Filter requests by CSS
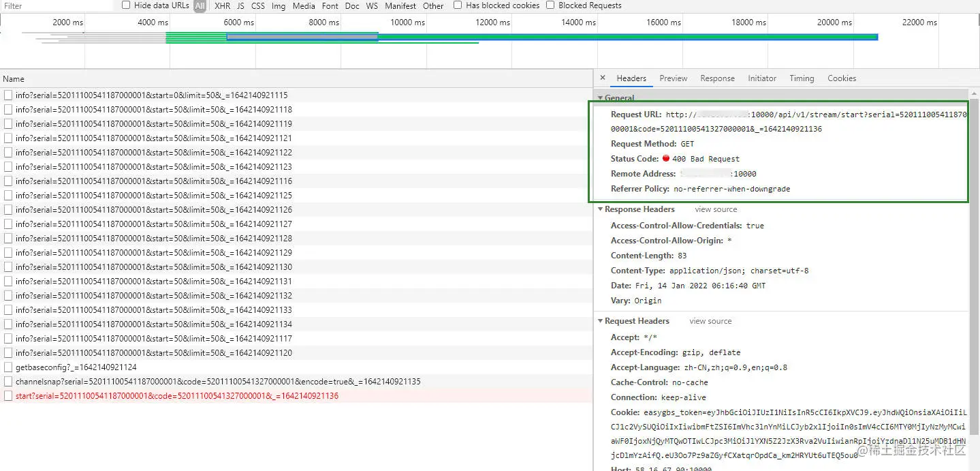Screen dimensions: 980x471 coord(258,5)
